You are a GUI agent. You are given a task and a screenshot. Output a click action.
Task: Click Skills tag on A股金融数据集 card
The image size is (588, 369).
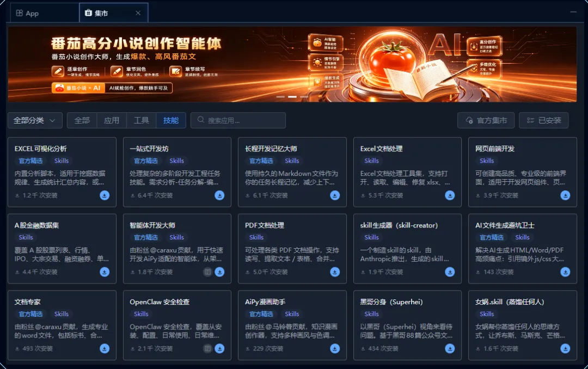(x=26, y=237)
